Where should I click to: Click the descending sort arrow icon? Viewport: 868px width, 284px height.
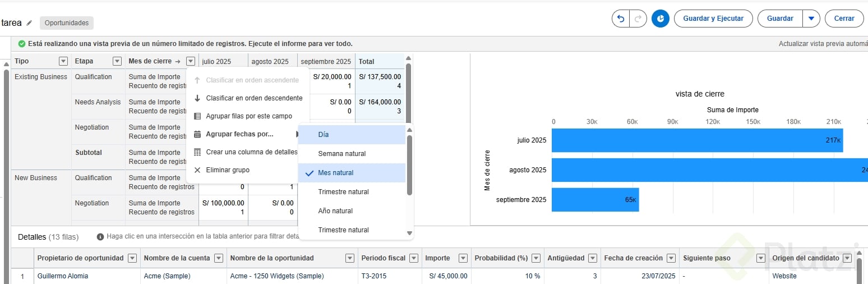point(197,98)
